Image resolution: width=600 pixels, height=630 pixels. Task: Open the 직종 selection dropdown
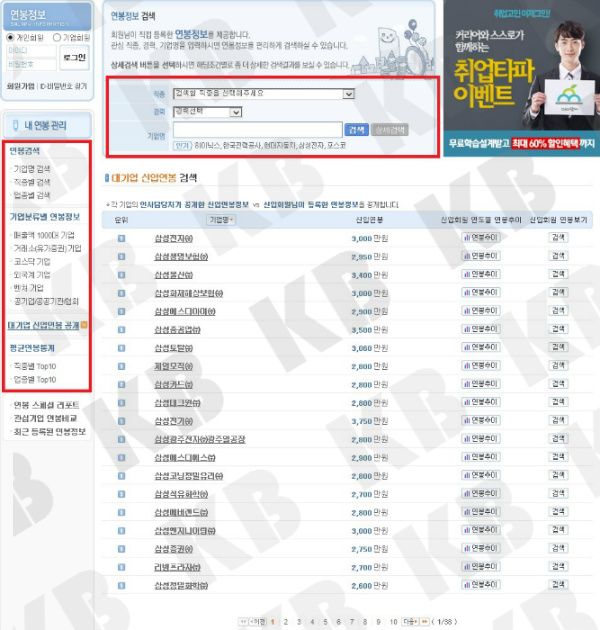(x=264, y=94)
